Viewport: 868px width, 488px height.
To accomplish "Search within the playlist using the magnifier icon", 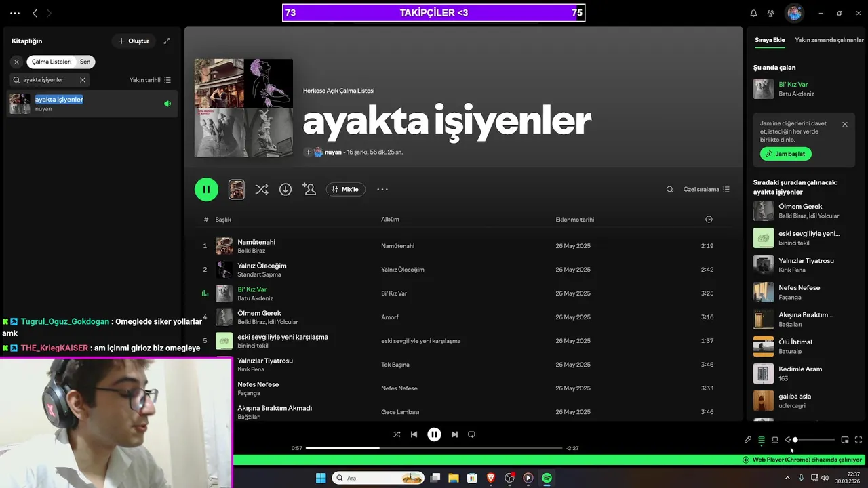I will 670,190.
